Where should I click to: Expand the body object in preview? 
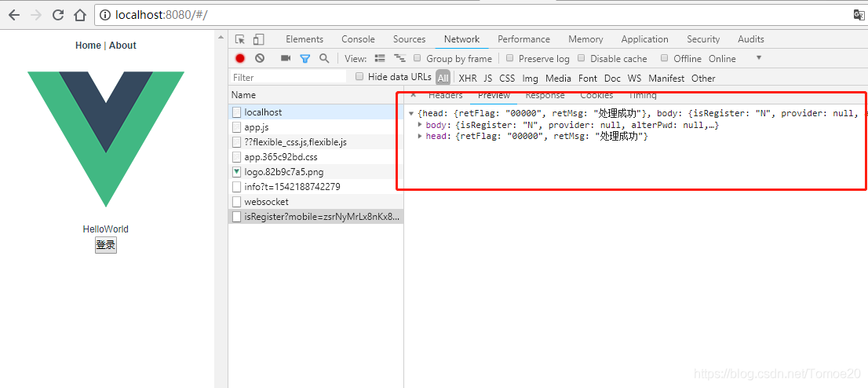[x=420, y=125]
